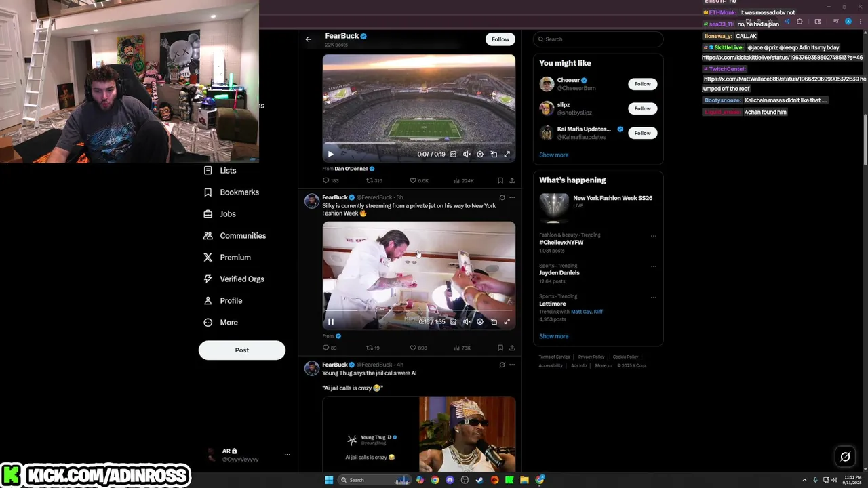The height and width of the screenshot is (488, 868).
Task: Enter fullscreen on the stadium video
Action: [507, 155]
